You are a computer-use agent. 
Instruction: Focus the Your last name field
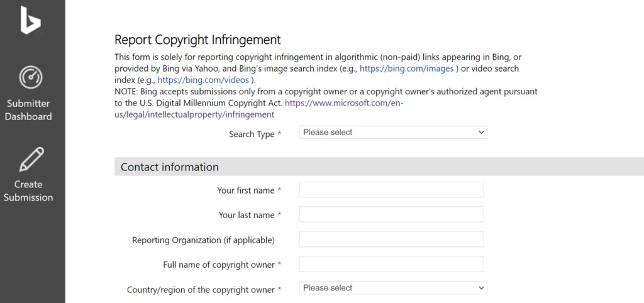point(391,214)
